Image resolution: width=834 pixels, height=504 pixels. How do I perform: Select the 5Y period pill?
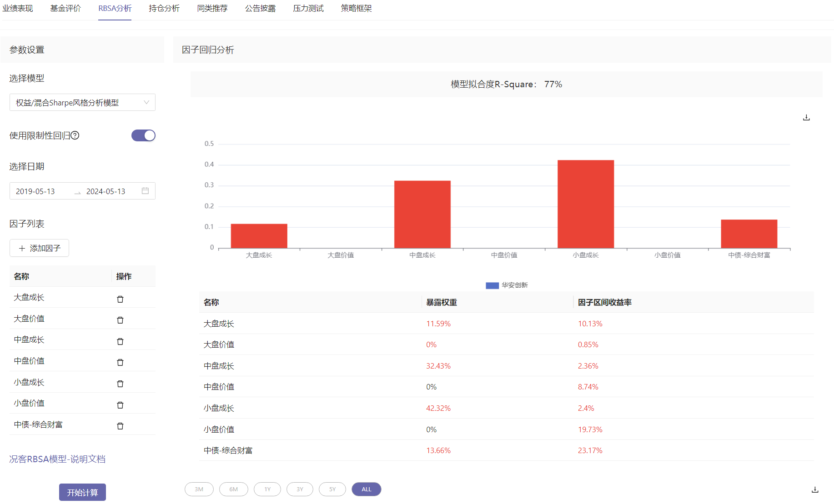(x=332, y=489)
